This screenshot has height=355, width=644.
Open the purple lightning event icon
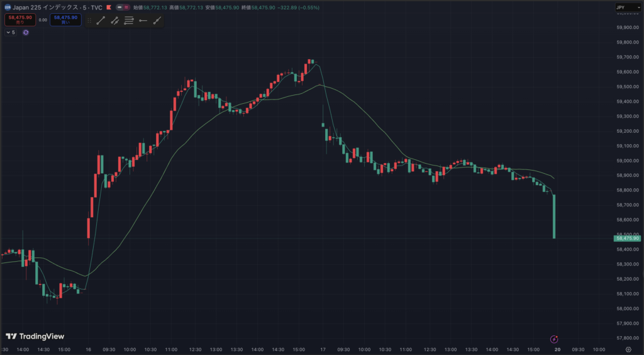[x=554, y=339]
